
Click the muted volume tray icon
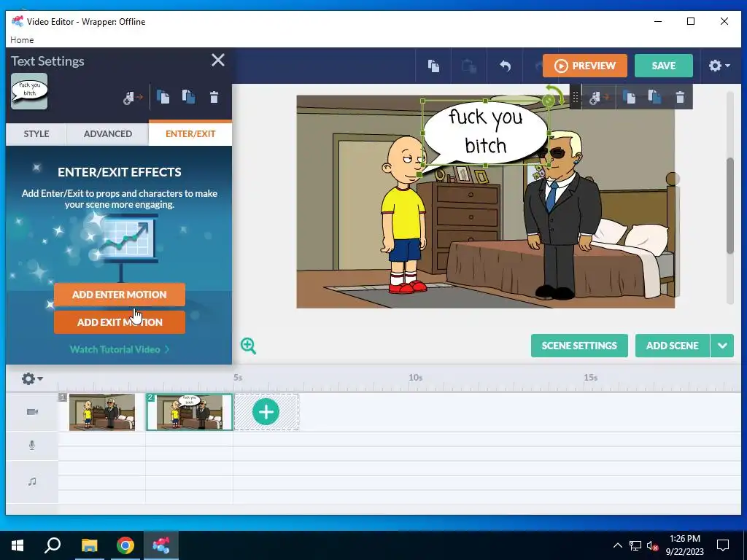pos(653,546)
